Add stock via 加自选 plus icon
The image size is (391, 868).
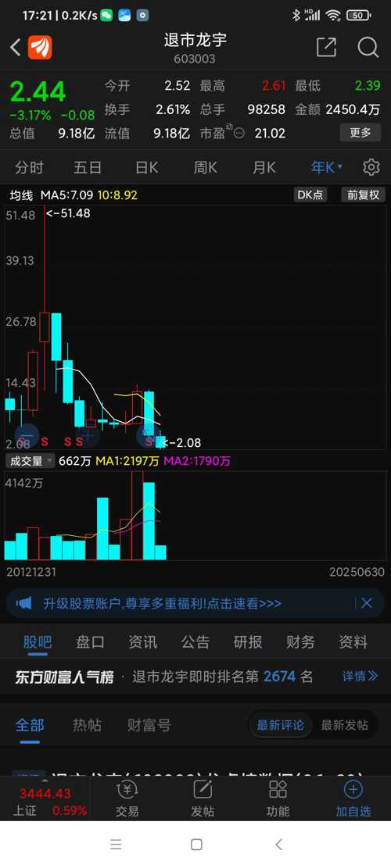coord(353,789)
